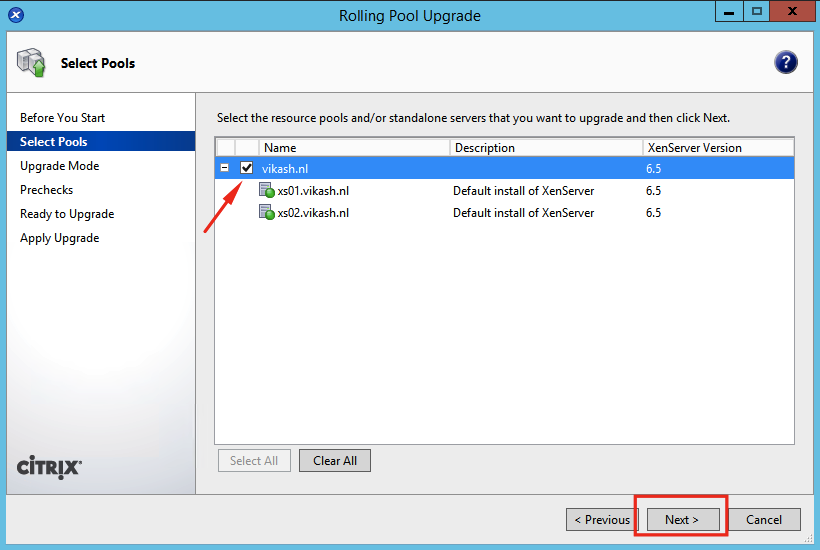Click the XenCenter app icon in title bar
This screenshot has height=550, width=820.
point(16,15)
